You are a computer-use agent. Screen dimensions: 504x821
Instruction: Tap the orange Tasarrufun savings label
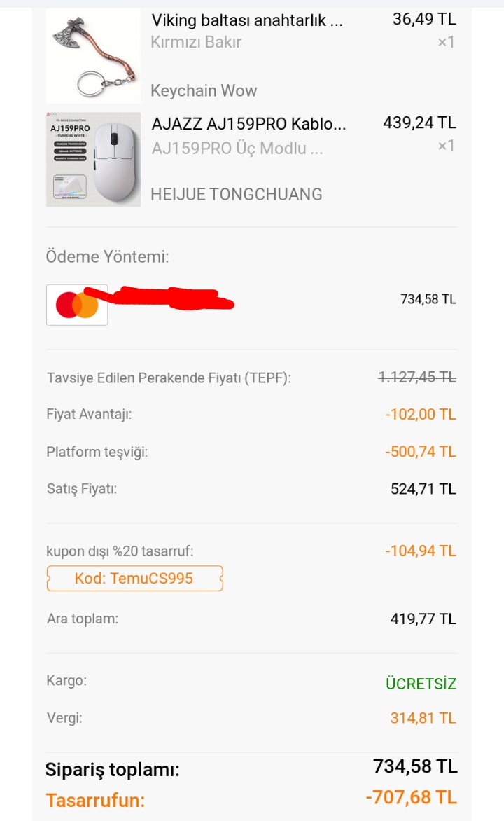click(96, 800)
